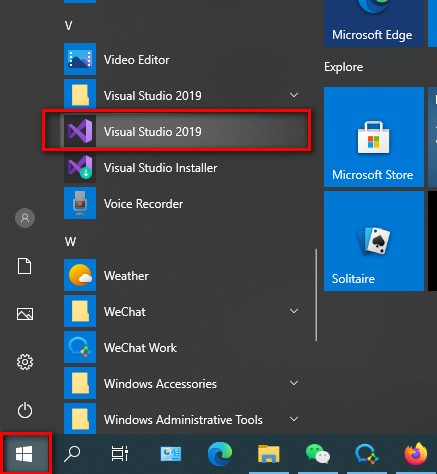
Task: Open Visual Studio 2019 app
Action: coord(177,131)
